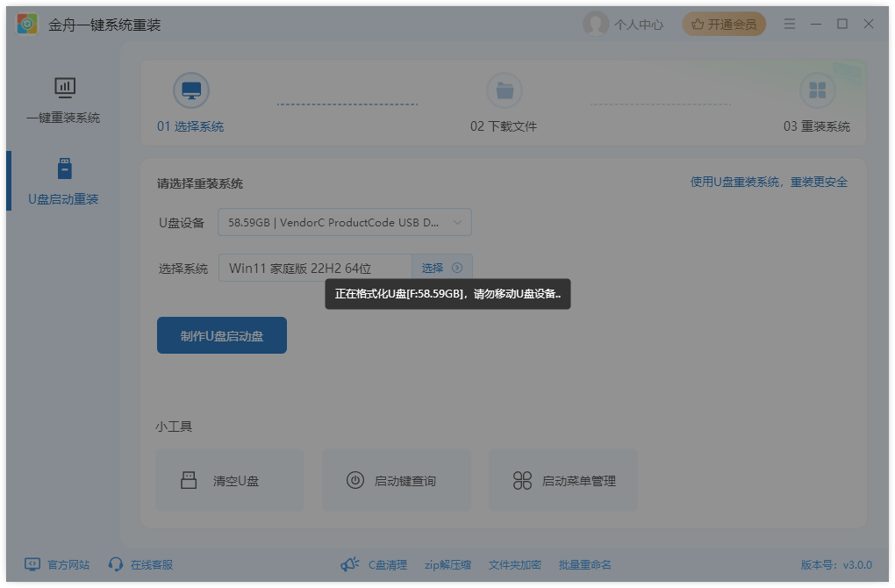The height and width of the screenshot is (588, 895).
Task: Open the 文件夹加密 link
Action: (x=514, y=564)
